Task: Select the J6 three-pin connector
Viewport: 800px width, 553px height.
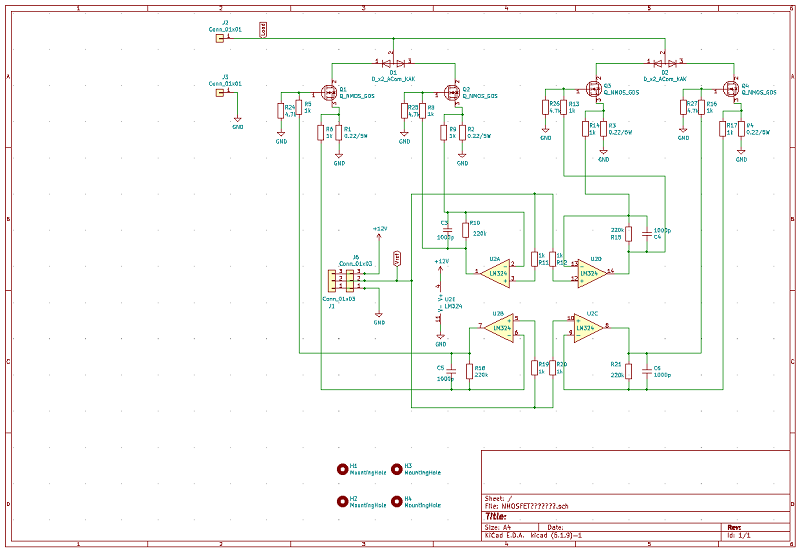Action: pos(350,279)
